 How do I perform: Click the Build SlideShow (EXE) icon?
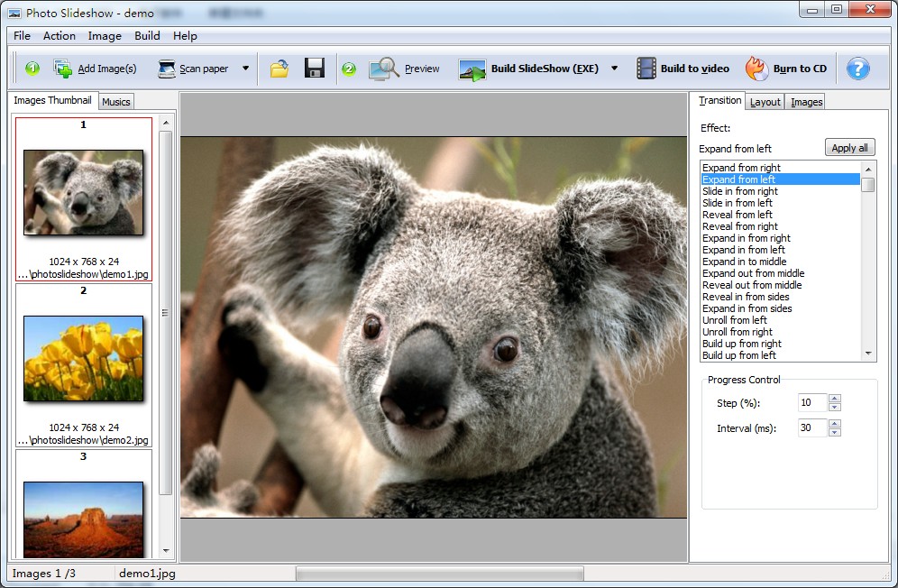coord(472,70)
